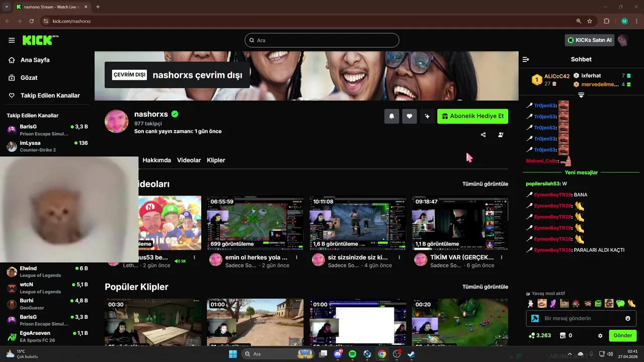Click Abonelik Hediye Et button

tap(472, 116)
